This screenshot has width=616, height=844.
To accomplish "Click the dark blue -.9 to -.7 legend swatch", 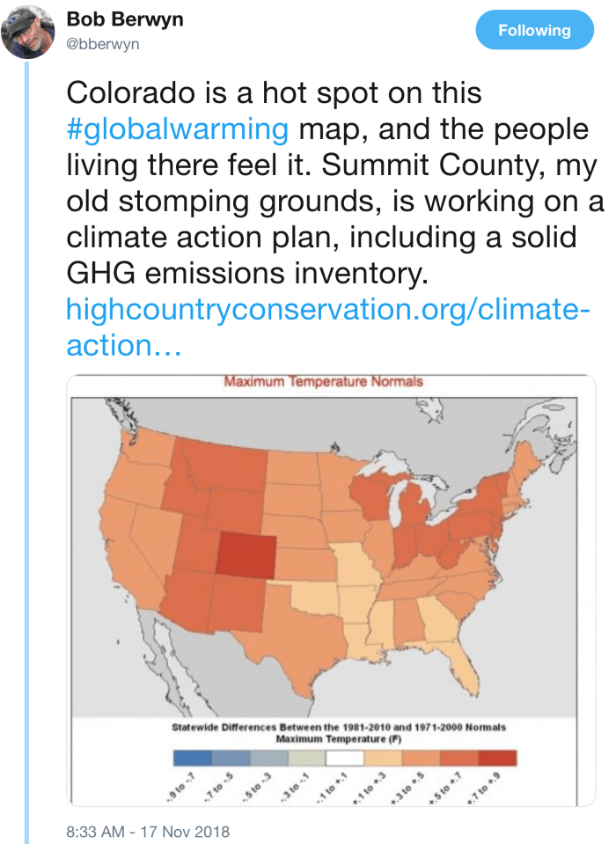I will [x=191, y=759].
